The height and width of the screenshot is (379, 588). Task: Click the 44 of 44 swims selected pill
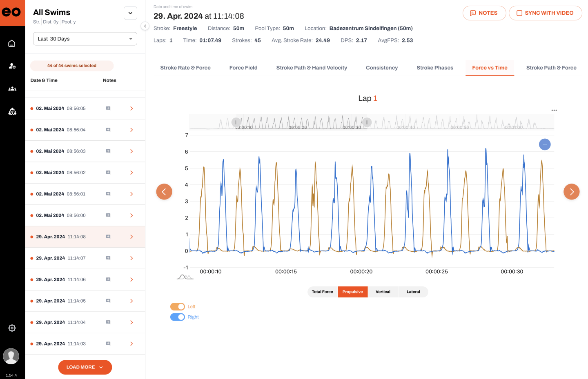tap(72, 65)
